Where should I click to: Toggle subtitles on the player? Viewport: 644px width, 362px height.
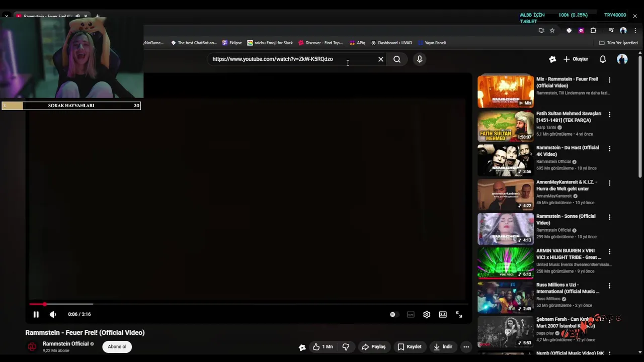click(x=411, y=314)
